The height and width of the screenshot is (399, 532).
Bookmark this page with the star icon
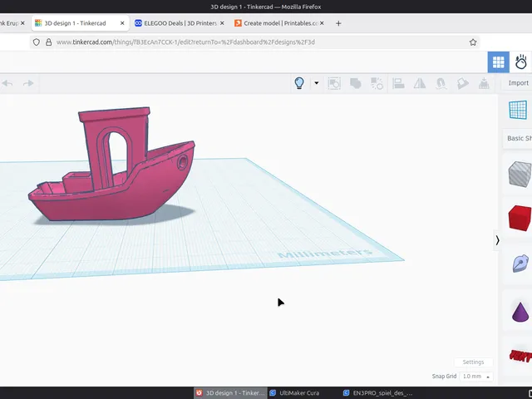[473, 42]
